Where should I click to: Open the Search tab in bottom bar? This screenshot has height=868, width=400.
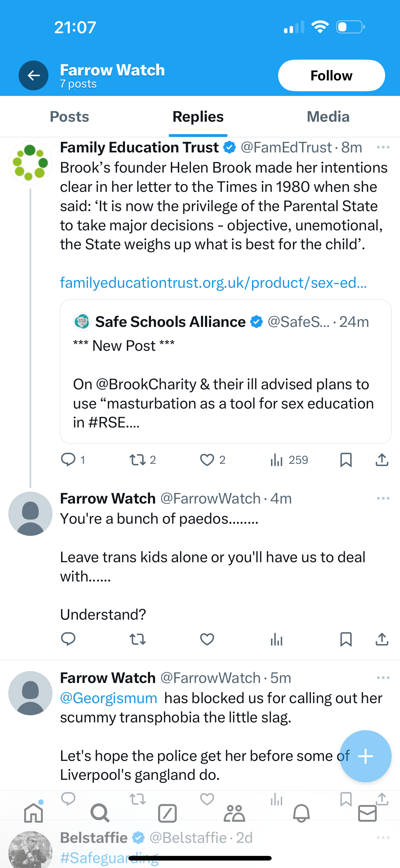[100, 813]
